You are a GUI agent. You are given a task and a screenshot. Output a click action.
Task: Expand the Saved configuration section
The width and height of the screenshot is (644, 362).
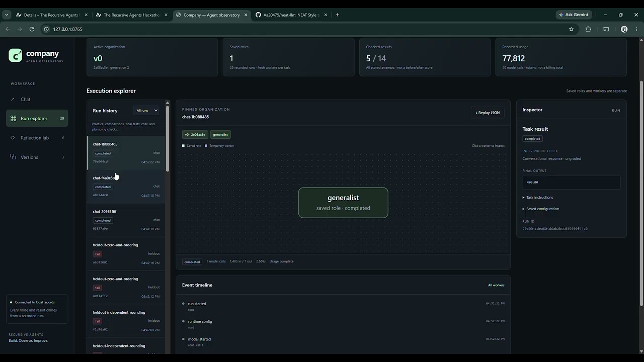541,209
